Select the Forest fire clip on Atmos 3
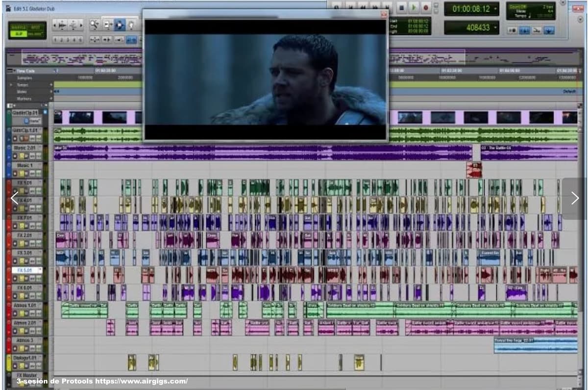Image resolution: width=588 pixels, height=390 pixels. point(536,345)
